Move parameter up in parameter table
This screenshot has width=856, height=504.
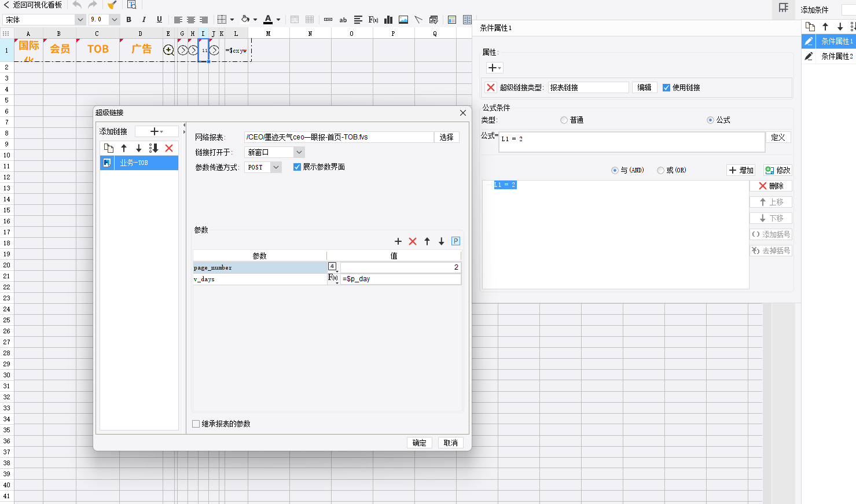coord(427,241)
